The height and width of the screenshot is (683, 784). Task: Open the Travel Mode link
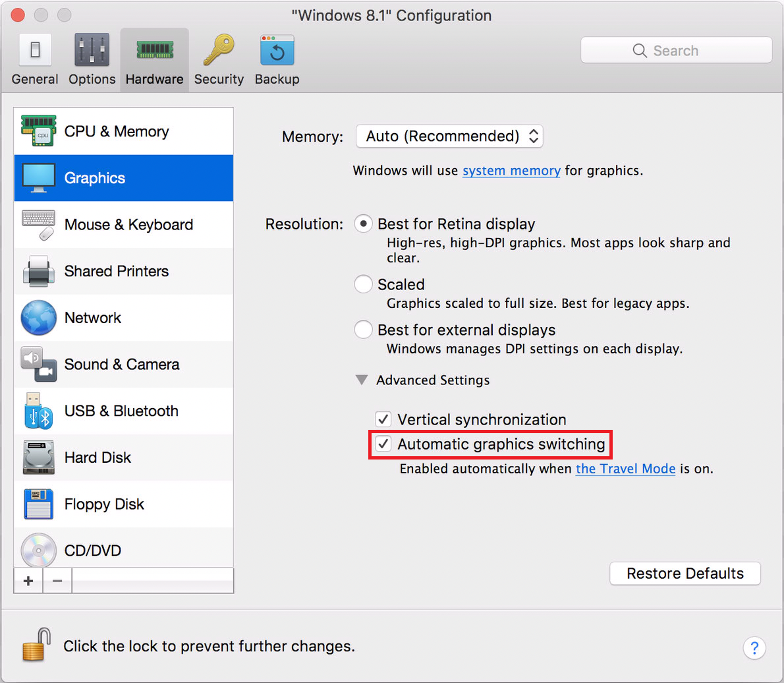coord(625,469)
